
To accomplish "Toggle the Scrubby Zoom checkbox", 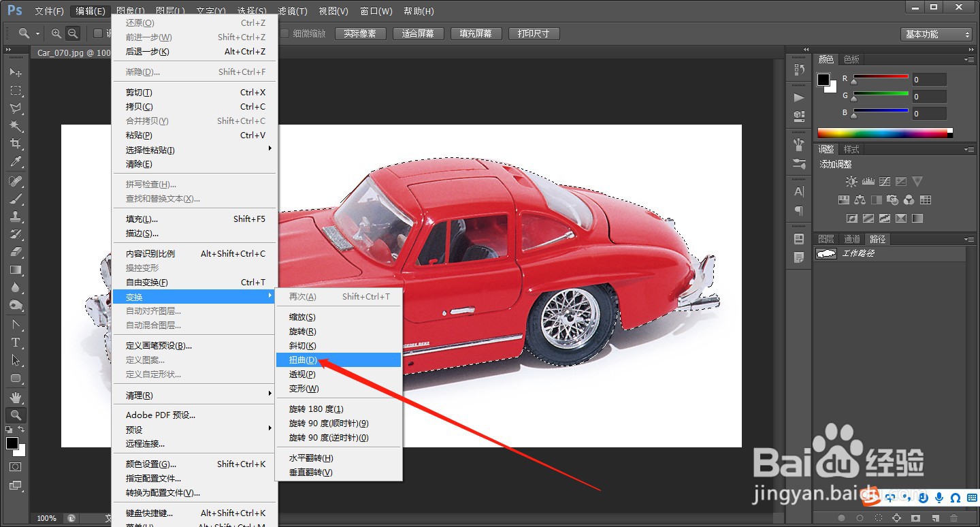I will point(285,33).
